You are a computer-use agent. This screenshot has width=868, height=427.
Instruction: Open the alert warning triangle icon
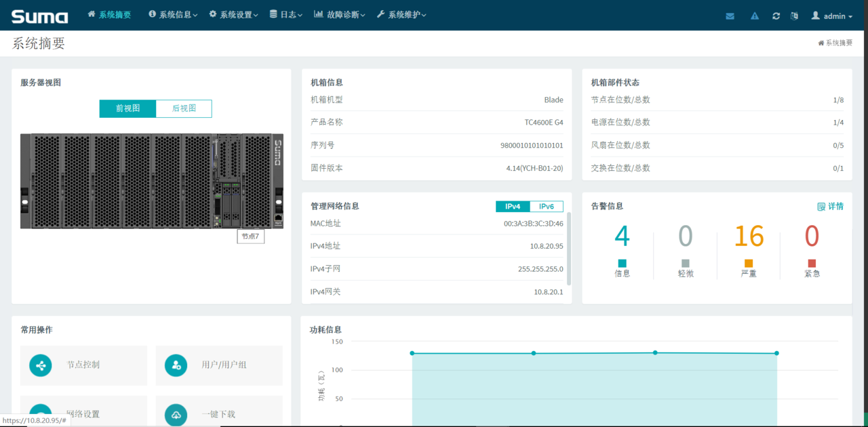pyautogui.click(x=755, y=16)
